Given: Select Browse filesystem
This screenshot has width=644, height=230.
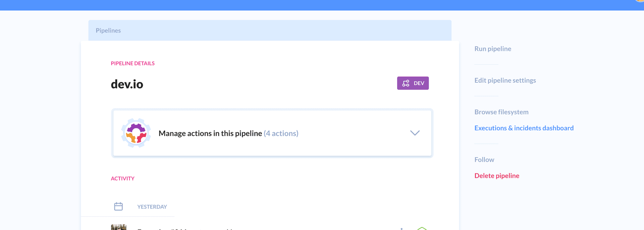Looking at the screenshot, I should (x=501, y=112).
